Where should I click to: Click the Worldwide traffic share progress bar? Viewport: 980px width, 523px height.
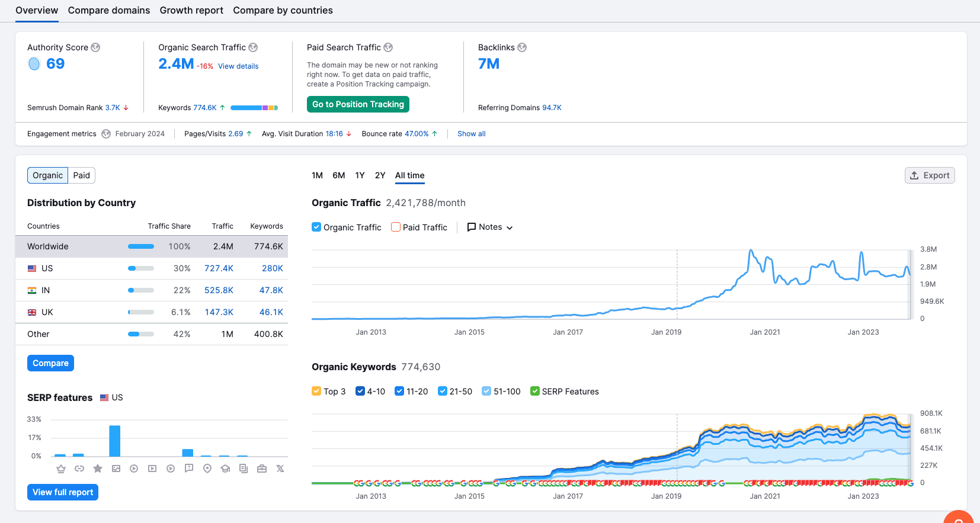(141, 246)
